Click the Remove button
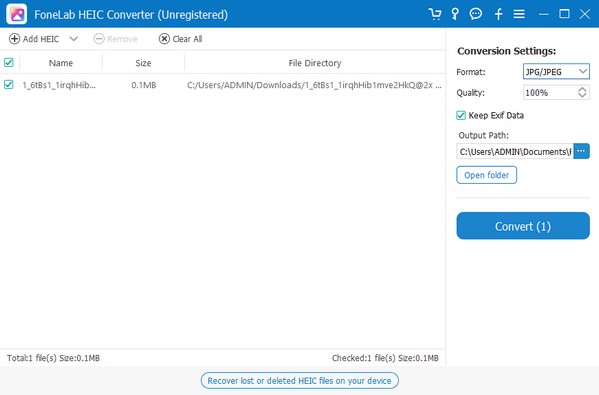The height and width of the screenshot is (395, 599). 115,39
